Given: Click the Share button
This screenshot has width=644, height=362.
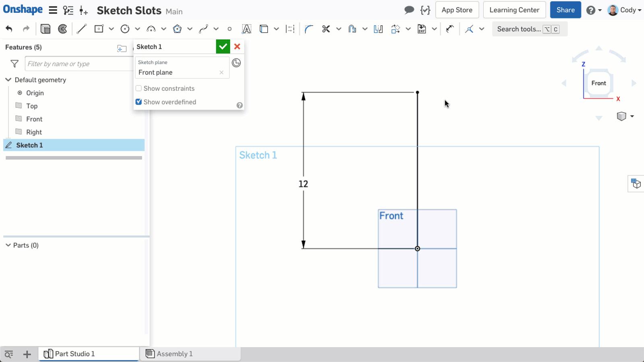Looking at the screenshot, I should tap(565, 10).
